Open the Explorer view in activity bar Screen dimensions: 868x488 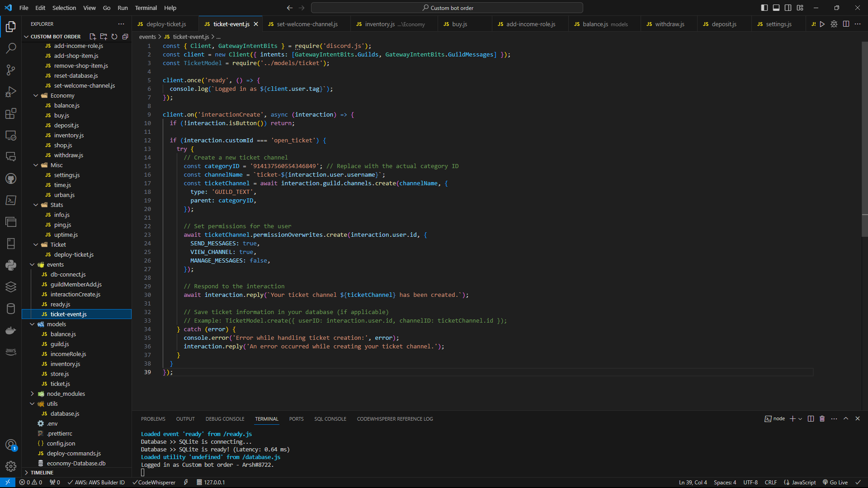pyautogui.click(x=11, y=27)
